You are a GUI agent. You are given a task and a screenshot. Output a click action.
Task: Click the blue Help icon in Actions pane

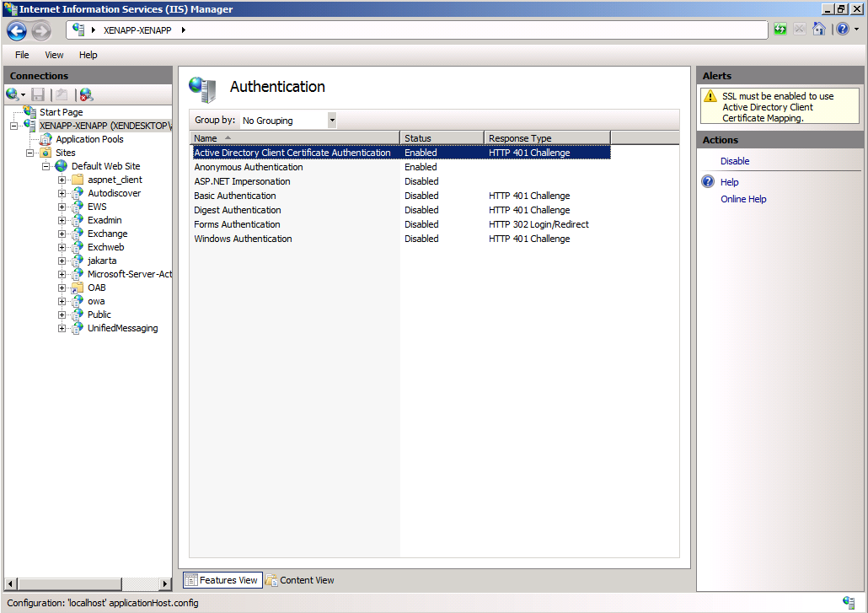pyautogui.click(x=708, y=181)
